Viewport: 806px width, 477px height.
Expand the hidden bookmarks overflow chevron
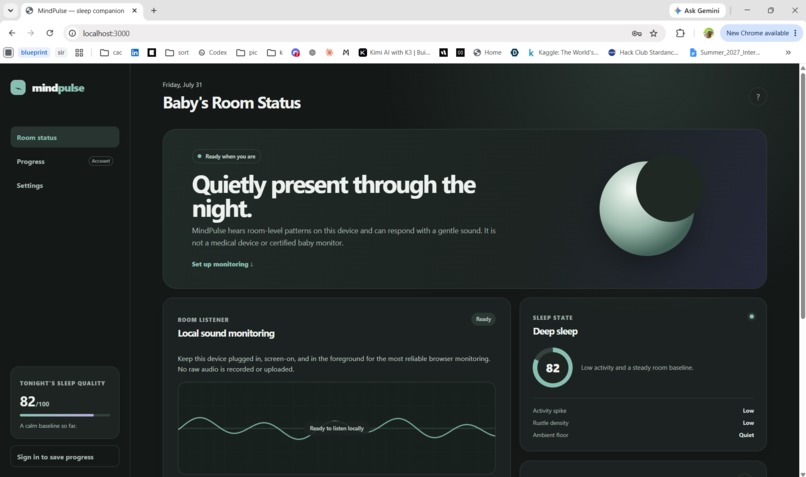[x=788, y=52]
